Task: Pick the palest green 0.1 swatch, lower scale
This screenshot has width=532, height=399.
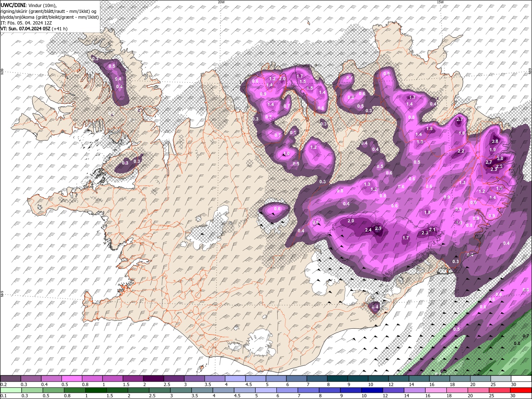Action: tap(11, 390)
